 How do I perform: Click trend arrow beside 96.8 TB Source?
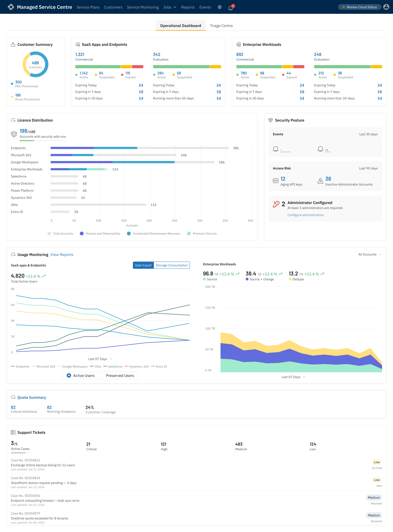coord(237,274)
